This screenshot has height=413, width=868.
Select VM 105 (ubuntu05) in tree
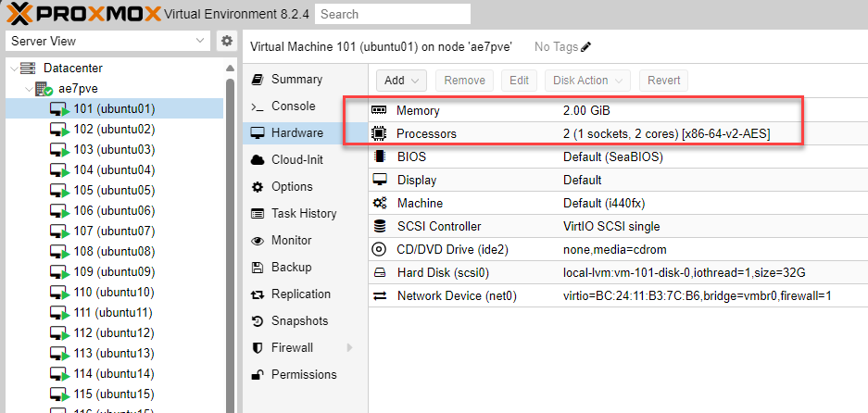pyautogui.click(x=114, y=191)
